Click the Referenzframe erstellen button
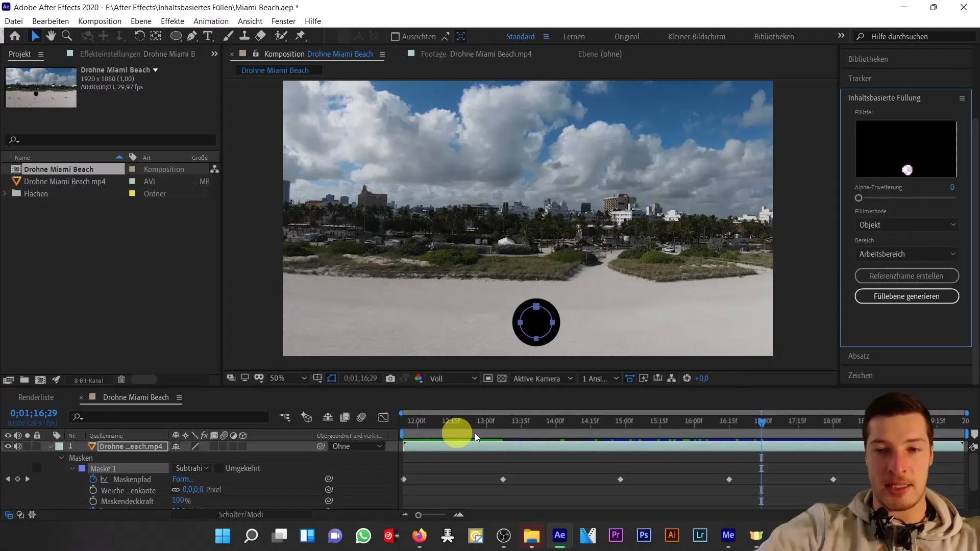This screenshot has height=551, width=980. point(906,276)
